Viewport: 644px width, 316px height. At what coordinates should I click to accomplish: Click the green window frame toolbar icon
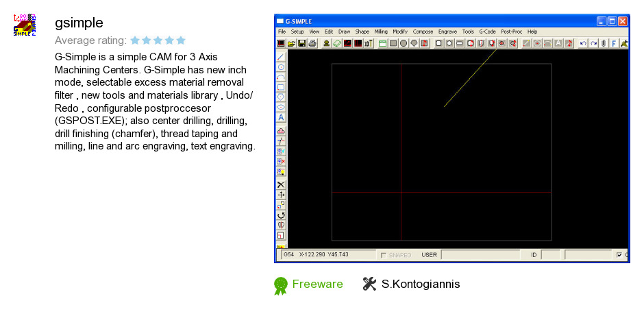(x=383, y=43)
